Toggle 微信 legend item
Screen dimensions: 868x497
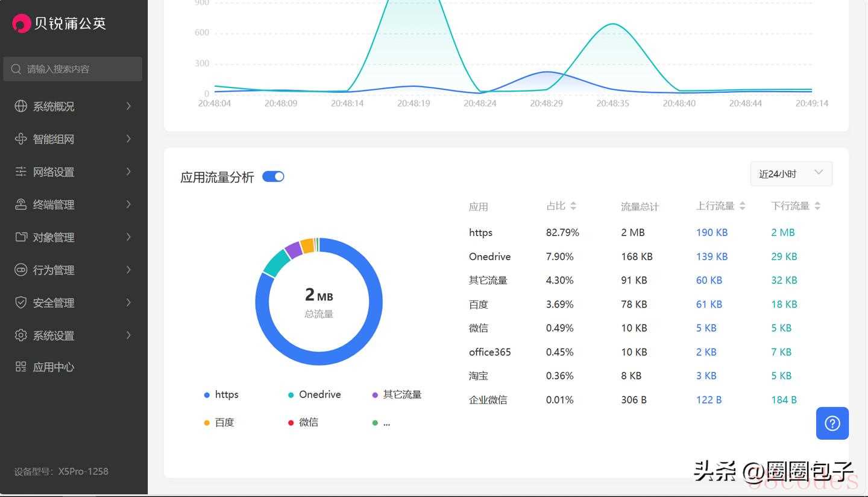pyautogui.click(x=303, y=422)
